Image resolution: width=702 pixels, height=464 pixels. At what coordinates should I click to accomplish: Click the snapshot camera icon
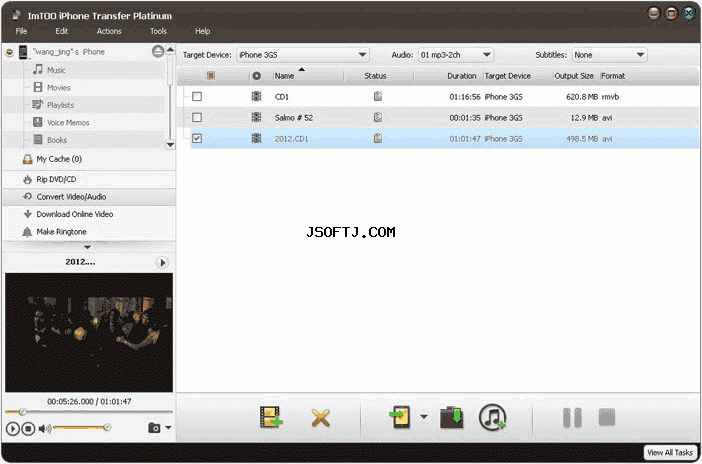pos(154,428)
